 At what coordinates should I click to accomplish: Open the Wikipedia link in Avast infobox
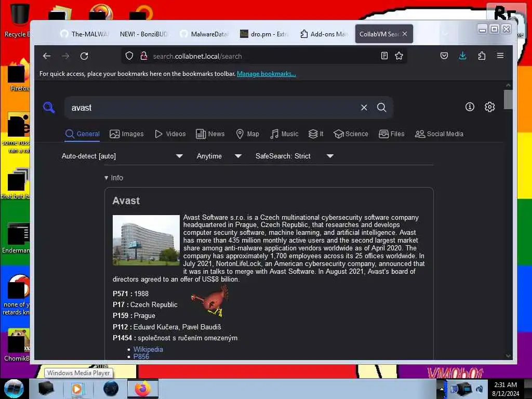coord(148,349)
